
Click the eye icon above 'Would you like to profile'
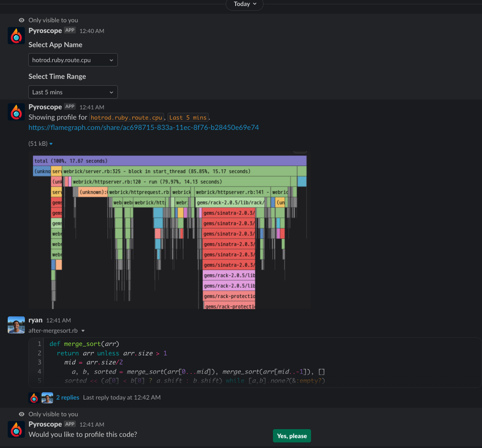(x=21, y=414)
